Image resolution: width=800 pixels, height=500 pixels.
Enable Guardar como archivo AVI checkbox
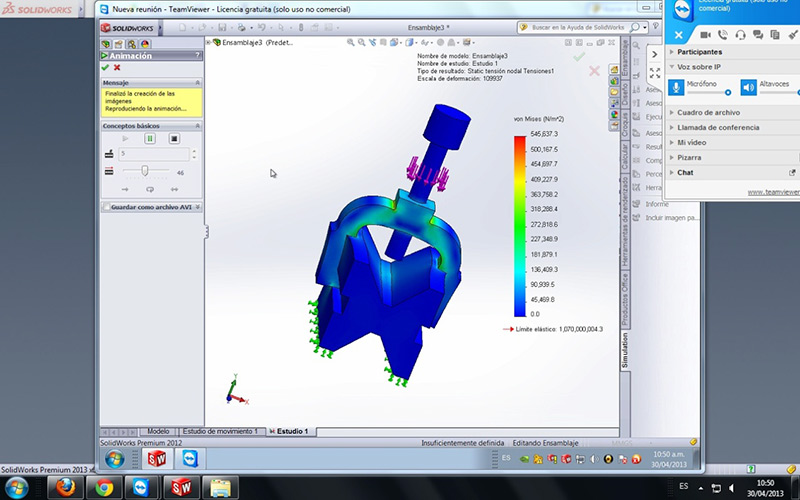coord(106,206)
